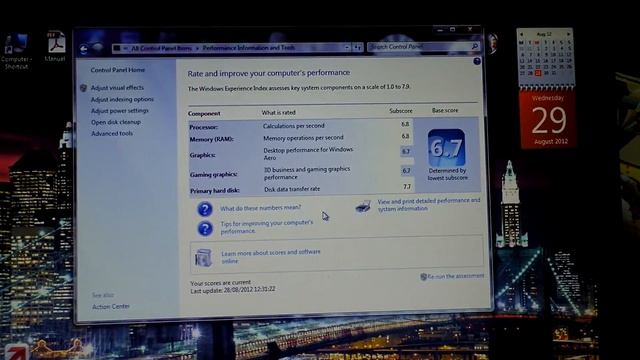Go back using the back arrow button
This screenshot has height=360, width=640.
point(84,49)
